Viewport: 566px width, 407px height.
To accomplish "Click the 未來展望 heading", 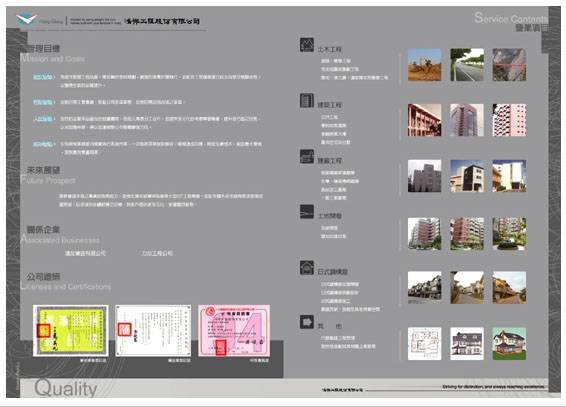I will pyautogui.click(x=43, y=170).
